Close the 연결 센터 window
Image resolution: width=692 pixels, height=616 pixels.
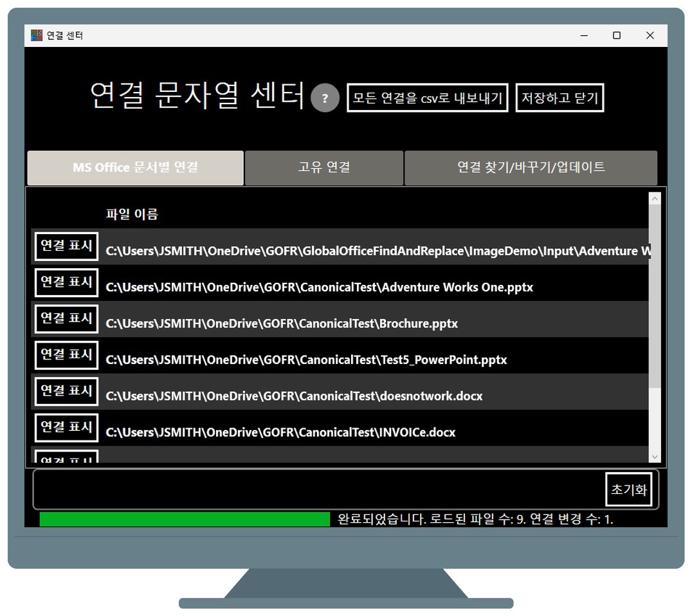pyautogui.click(x=650, y=35)
